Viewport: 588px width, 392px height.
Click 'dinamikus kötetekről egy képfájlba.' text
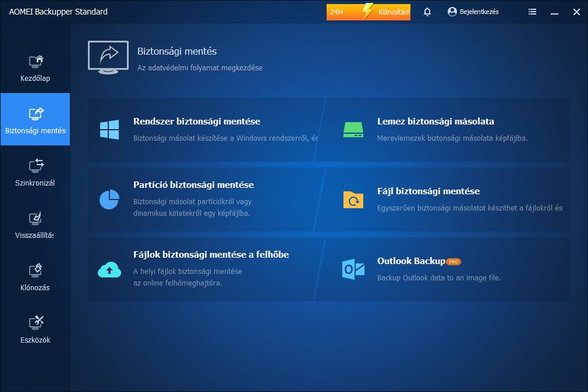point(192,213)
